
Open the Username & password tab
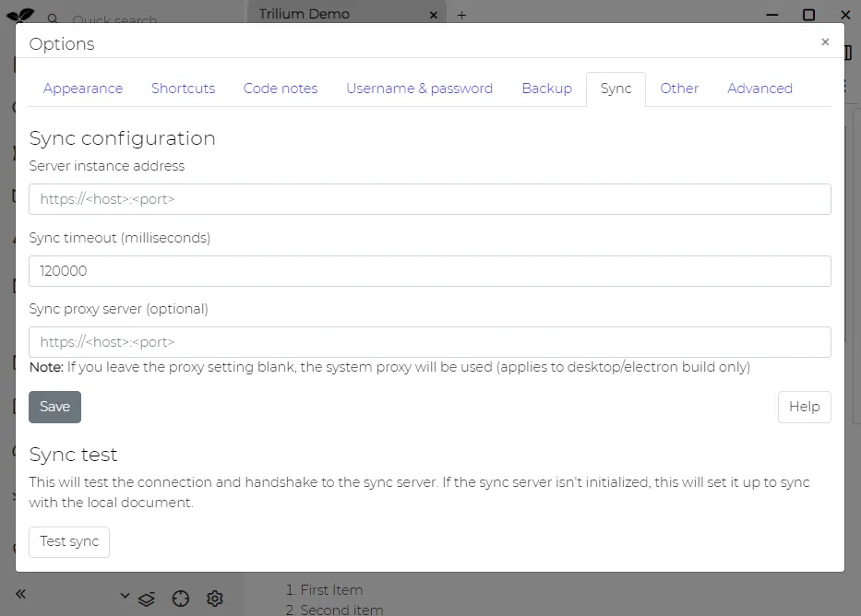point(420,89)
